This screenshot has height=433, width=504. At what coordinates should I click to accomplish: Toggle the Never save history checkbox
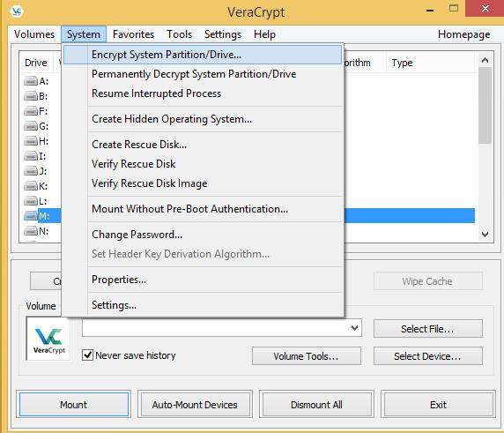(x=88, y=355)
